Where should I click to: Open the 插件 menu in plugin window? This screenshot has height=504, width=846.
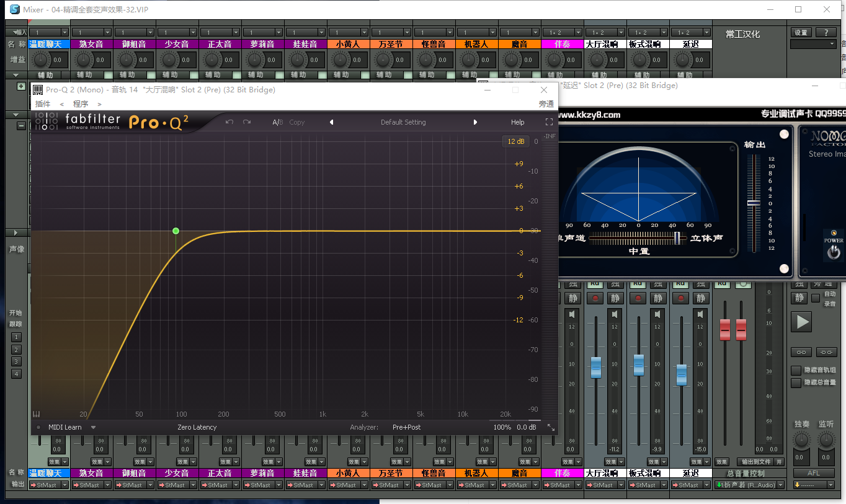(x=43, y=104)
